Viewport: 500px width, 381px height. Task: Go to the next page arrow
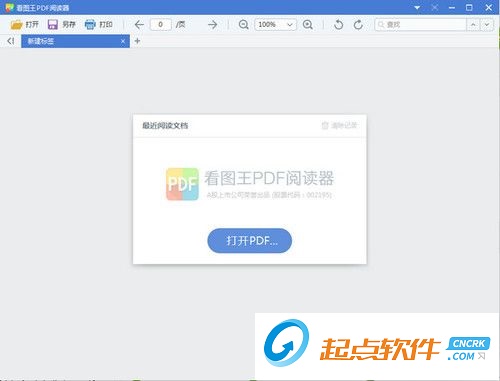pos(212,24)
